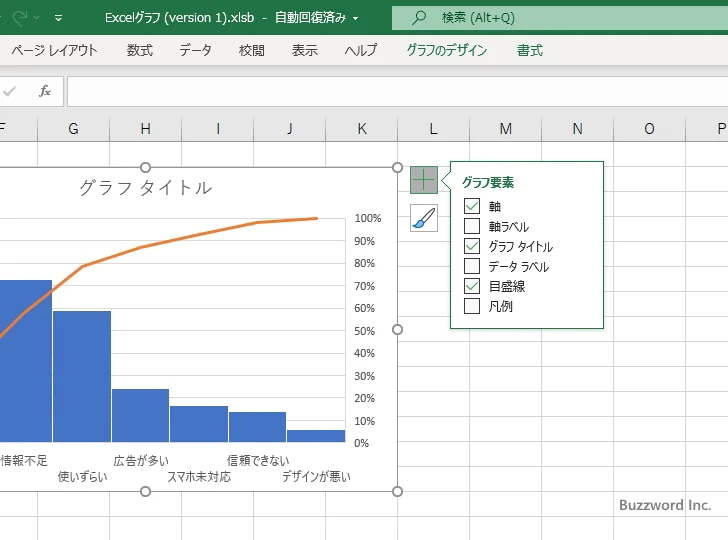Screen dimensions: 728x540
Task: Select column O header
Action: [x=649, y=129]
